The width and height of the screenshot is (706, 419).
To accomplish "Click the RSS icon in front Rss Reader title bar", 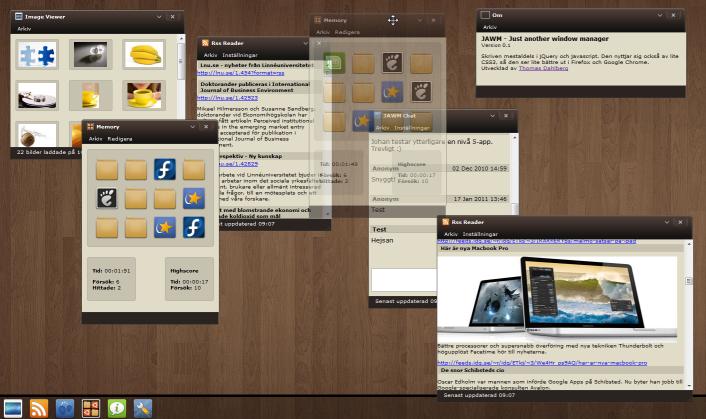I will 446,222.
